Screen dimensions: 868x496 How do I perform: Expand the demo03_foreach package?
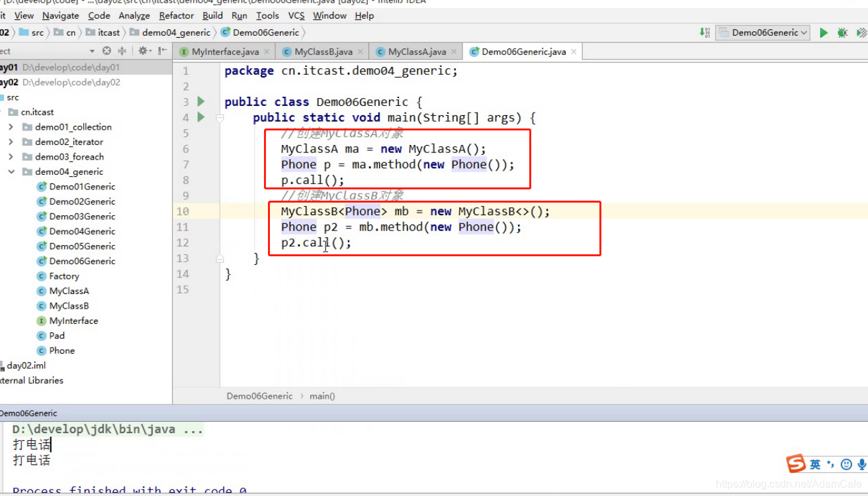click(x=11, y=157)
